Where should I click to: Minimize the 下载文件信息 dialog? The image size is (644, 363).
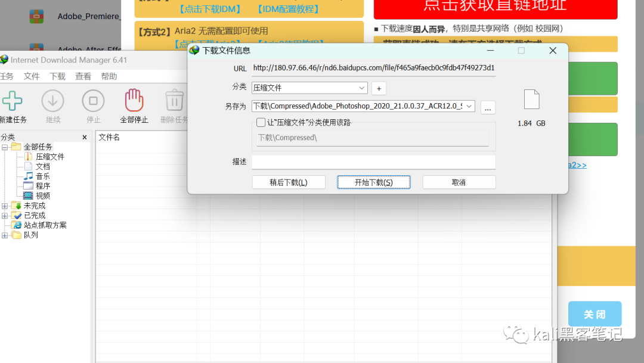tap(490, 51)
